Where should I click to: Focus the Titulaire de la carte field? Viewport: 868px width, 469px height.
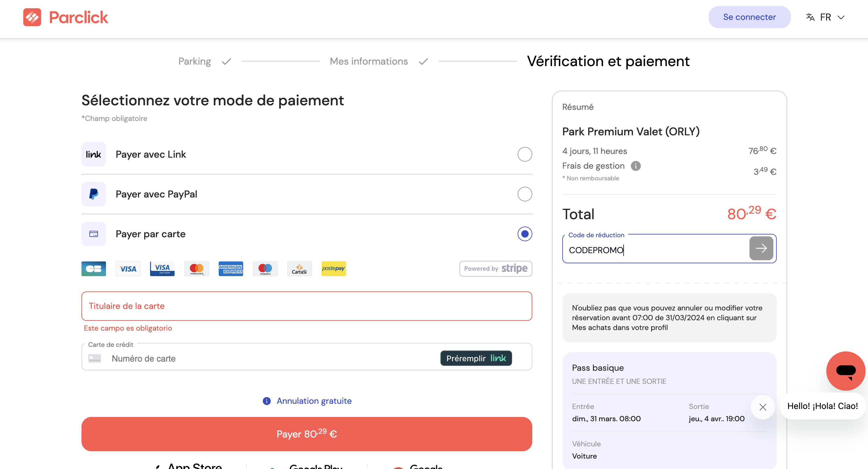point(307,306)
